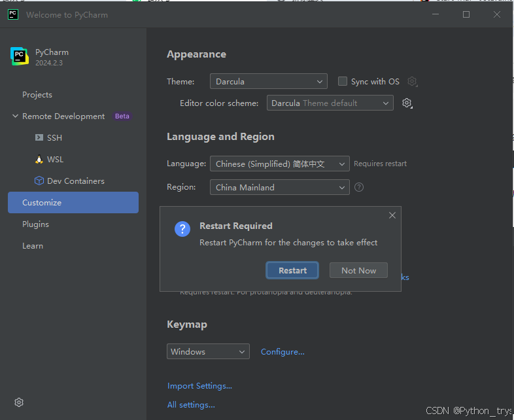Go to the Projects section

click(x=37, y=95)
